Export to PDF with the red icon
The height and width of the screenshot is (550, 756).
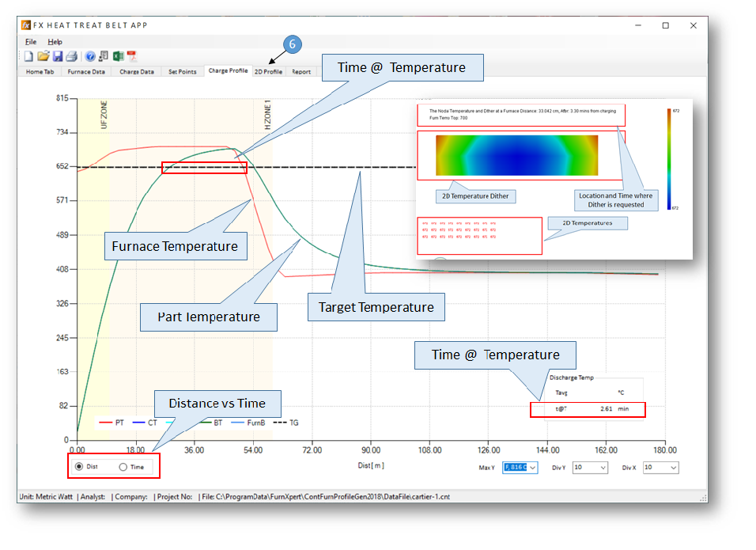132,56
